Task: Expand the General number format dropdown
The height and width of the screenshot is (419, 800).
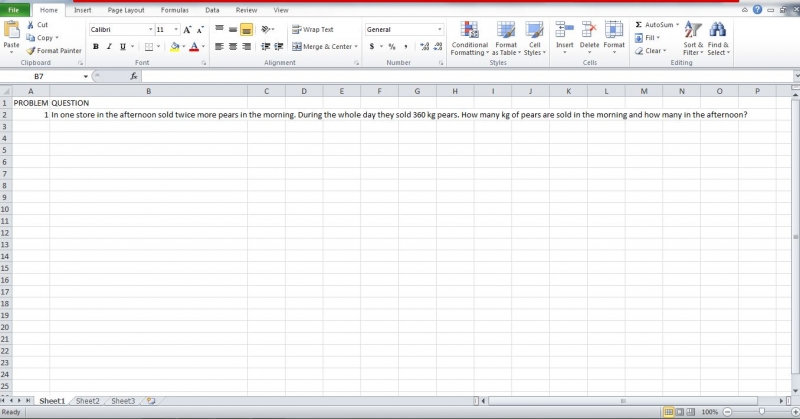Action: tap(439, 30)
